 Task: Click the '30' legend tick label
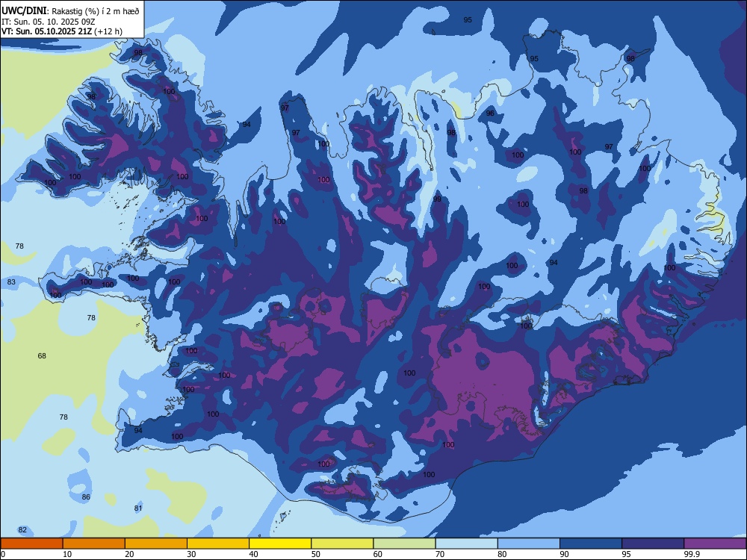tap(191, 554)
